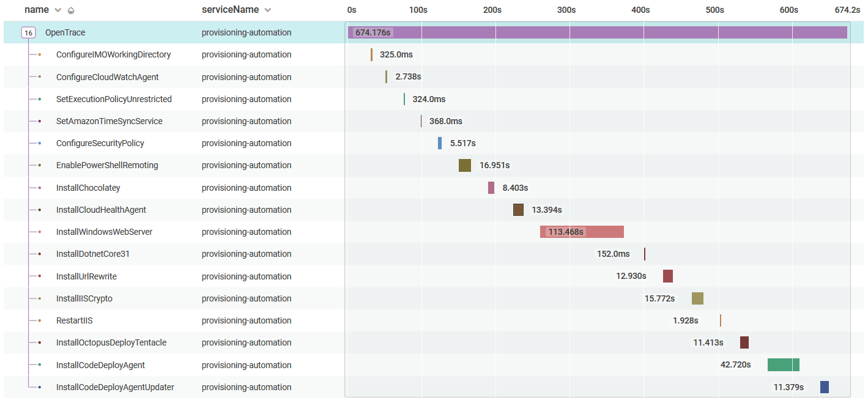The width and height of the screenshot is (868, 403).
Task: Click the InstallOctopusDeployTentacle span name
Action: [111, 342]
